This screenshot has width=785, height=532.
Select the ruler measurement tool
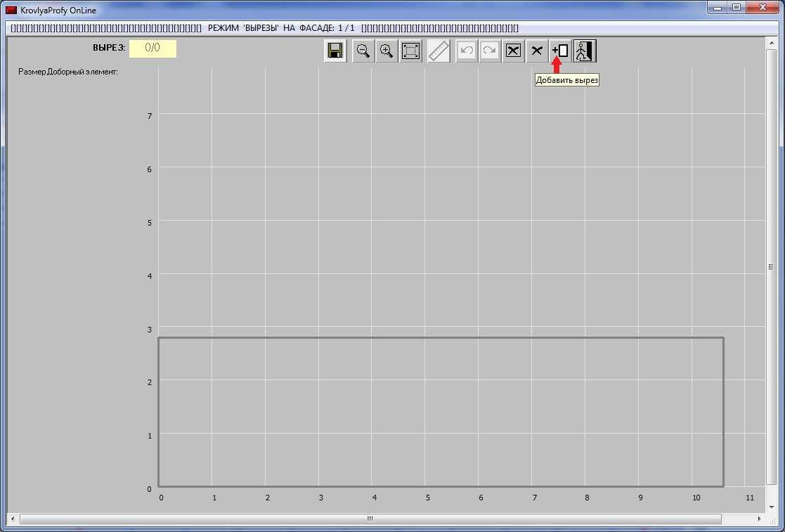(439, 51)
